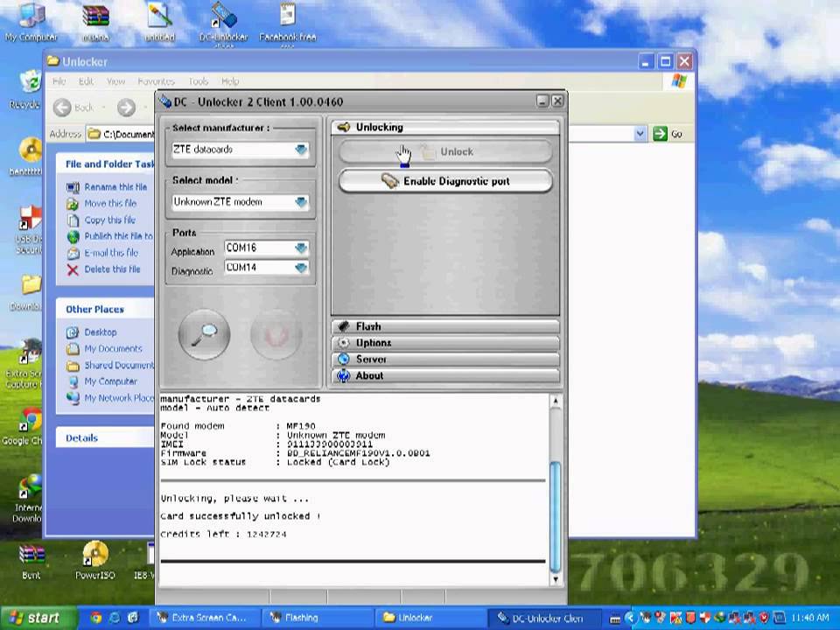Click Publish this file to web link
The width and height of the screenshot is (840, 630).
tap(118, 236)
